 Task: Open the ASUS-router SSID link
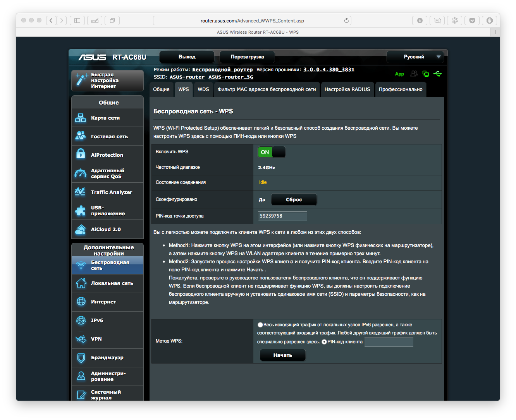point(187,77)
